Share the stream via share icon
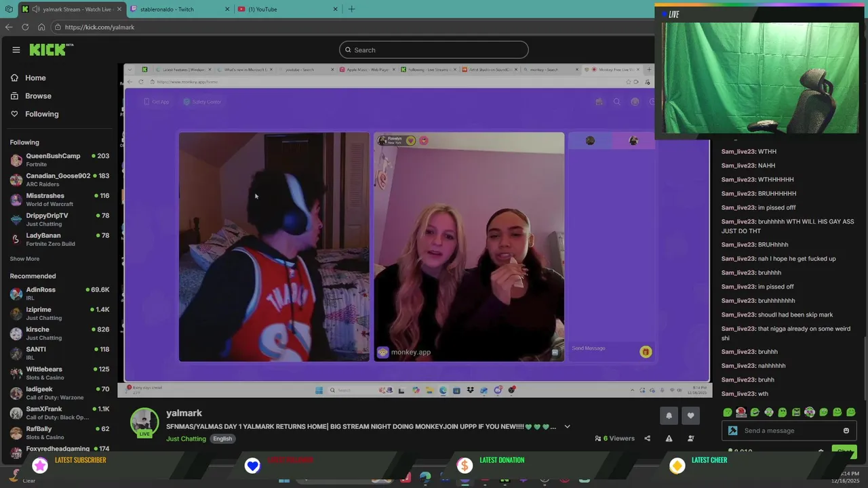The image size is (868, 488). 647,439
